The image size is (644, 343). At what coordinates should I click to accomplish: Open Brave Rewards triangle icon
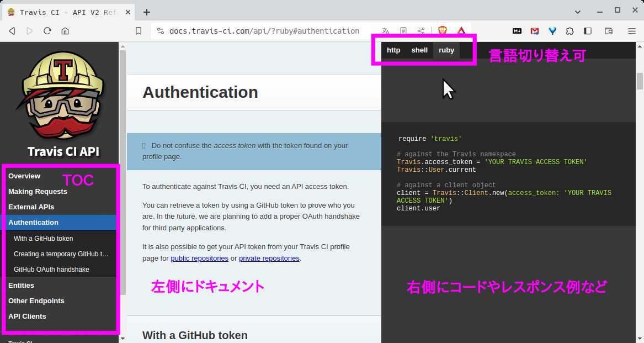point(461,31)
